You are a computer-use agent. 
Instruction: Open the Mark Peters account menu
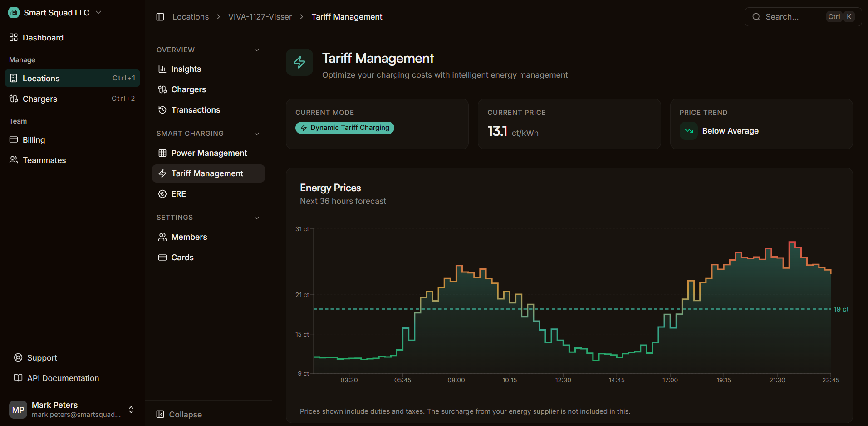73,409
